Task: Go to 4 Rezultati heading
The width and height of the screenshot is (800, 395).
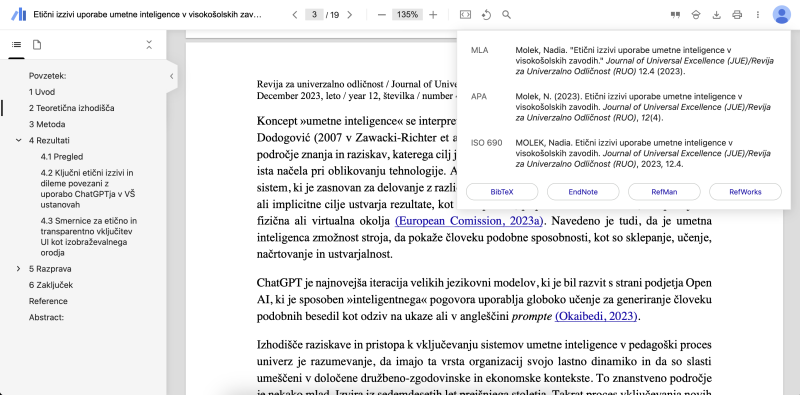Action: click(49, 140)
